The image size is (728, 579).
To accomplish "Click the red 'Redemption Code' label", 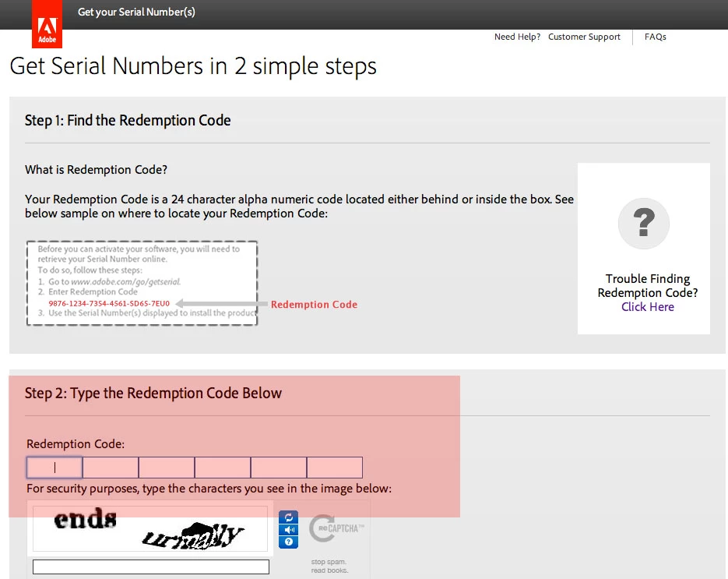I will [x=315, y=305].
